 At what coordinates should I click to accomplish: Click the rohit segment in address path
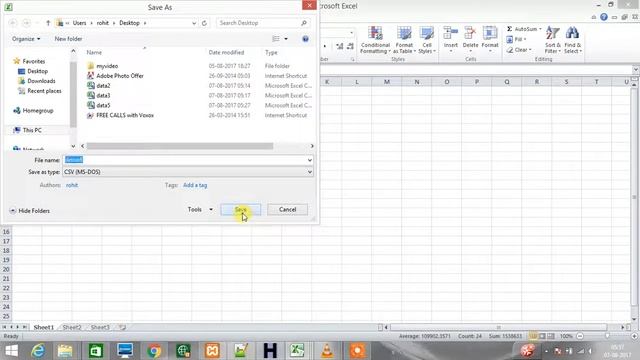point(102,23)
